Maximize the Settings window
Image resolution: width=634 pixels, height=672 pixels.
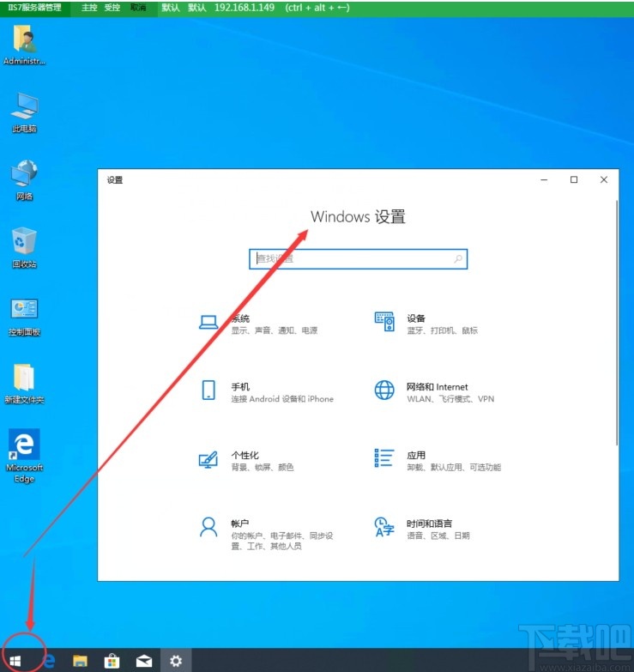(x=574, y=179)
